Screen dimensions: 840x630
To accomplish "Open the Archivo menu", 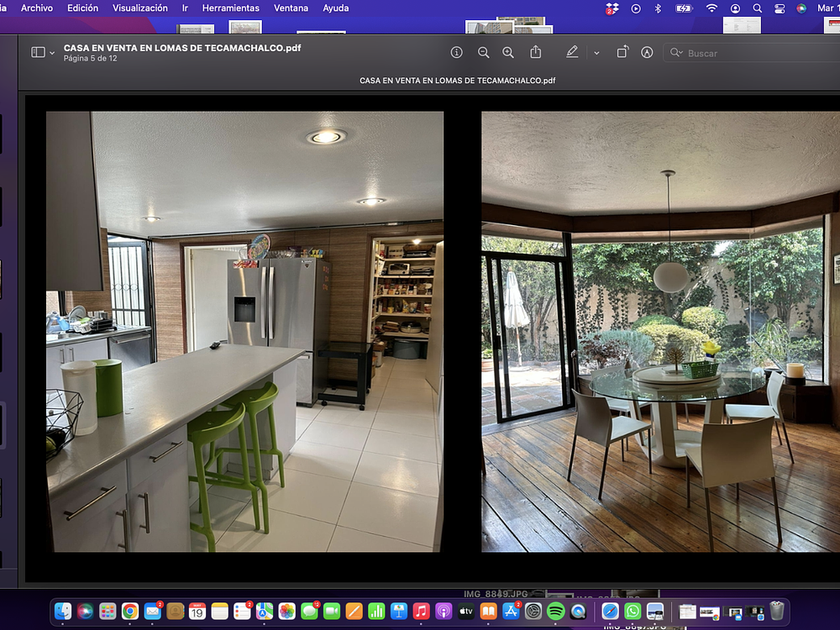I will (x=37, y=8).
